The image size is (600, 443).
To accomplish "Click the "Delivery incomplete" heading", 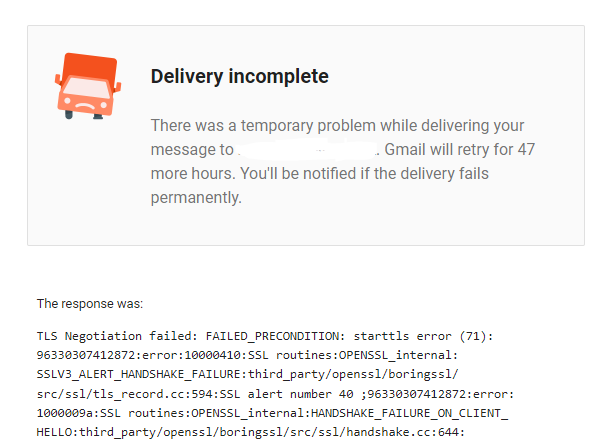I will point(239,76).
